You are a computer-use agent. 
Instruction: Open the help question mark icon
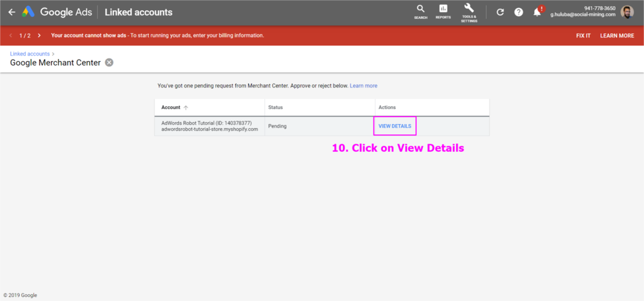pos(519,12)
